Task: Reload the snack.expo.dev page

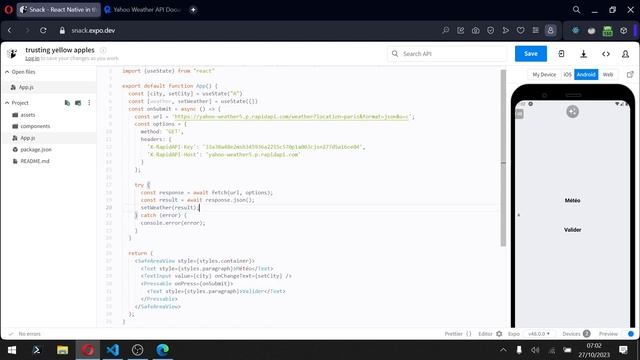Action: pyautogui.click(x=43, y=30)
